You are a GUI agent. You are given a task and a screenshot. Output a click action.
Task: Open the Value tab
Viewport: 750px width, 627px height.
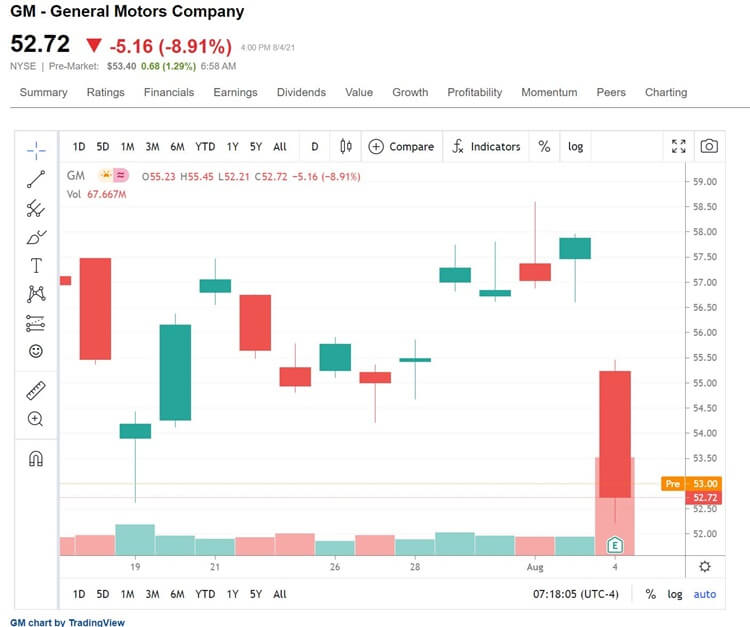[x=359, y=92]
